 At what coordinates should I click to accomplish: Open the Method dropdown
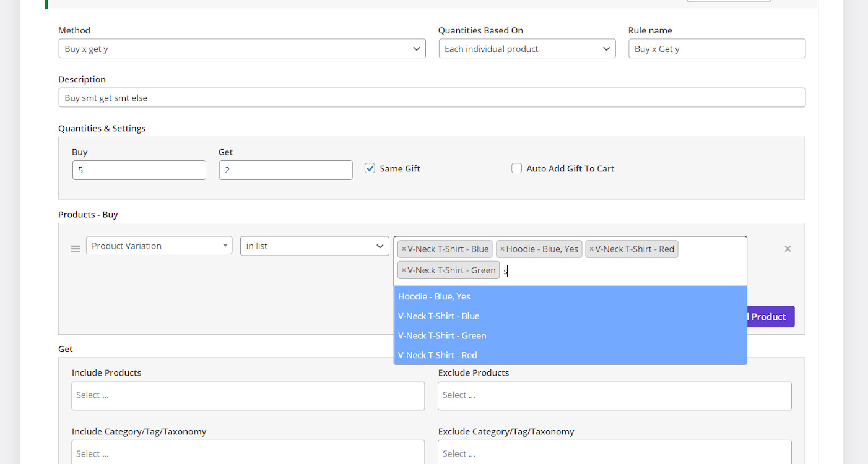click(x=242, y=49)
